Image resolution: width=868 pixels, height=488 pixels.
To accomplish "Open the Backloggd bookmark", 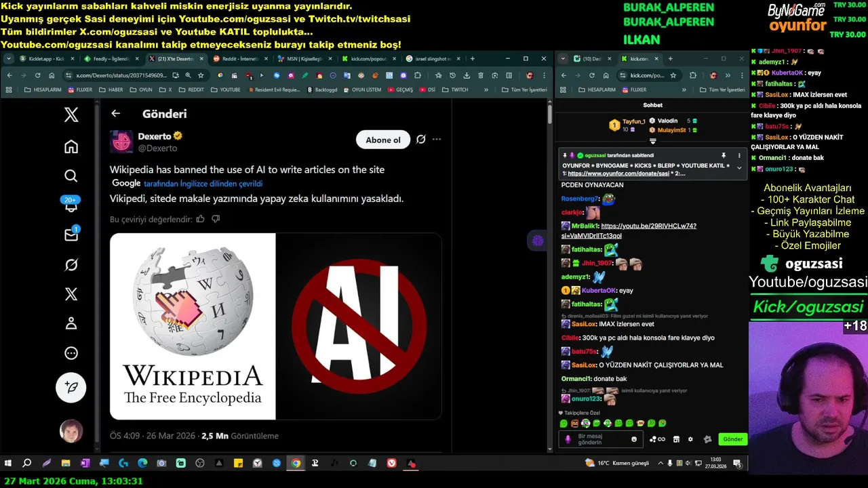I will [322, 89].
